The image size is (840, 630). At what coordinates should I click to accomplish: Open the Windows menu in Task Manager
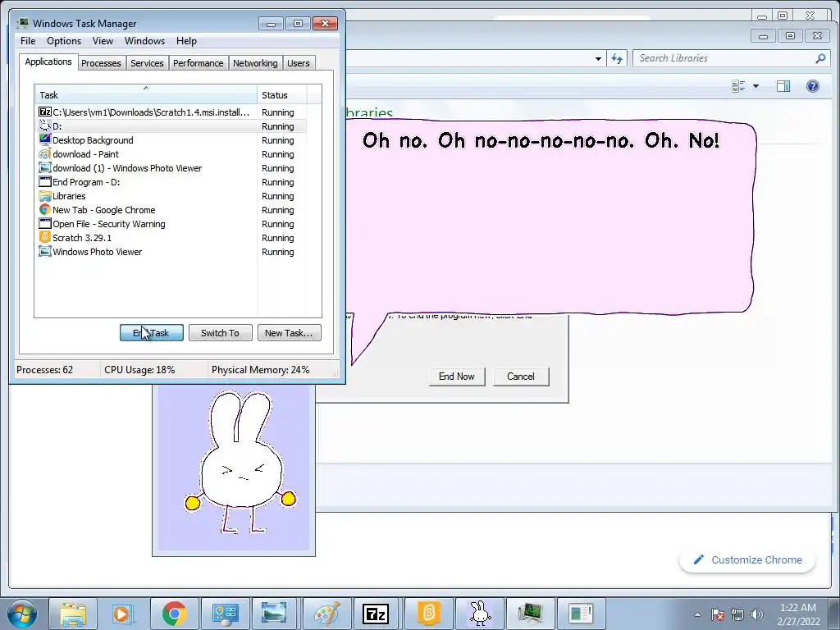coord(144,41)
